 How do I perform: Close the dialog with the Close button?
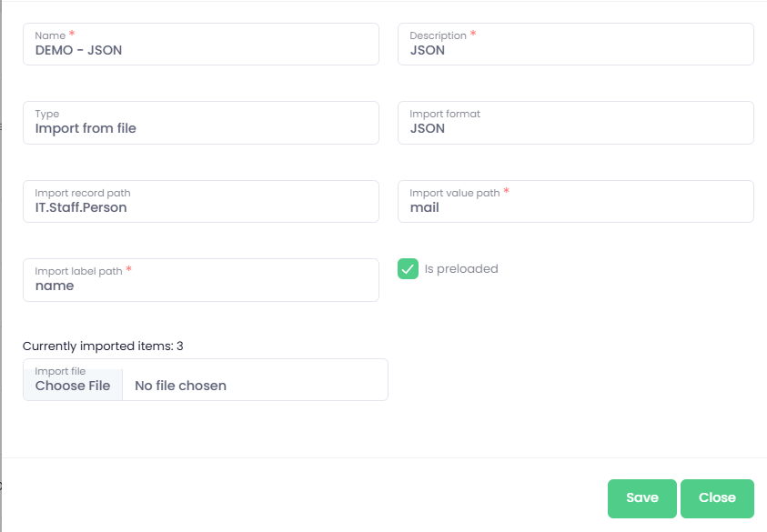(x=717, y=497)
